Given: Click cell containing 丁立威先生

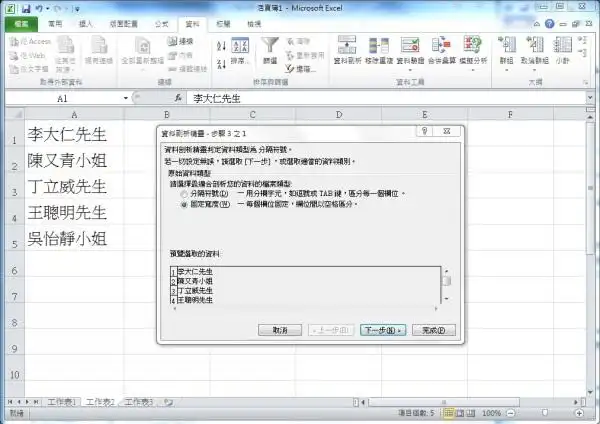Looking at the screenshot, I should [74, 187].
